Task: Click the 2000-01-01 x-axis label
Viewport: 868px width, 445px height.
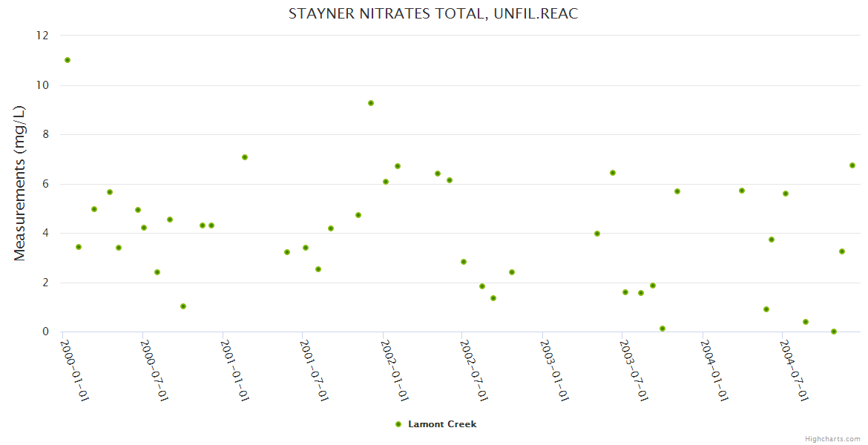Action: (74, 370)
